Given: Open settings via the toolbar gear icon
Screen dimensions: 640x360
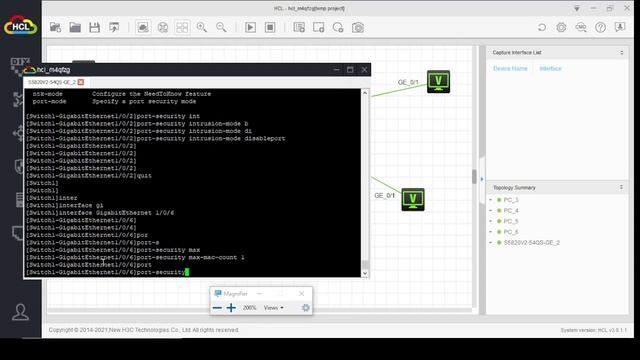Looking at the screenshot, I should (561, 27).
